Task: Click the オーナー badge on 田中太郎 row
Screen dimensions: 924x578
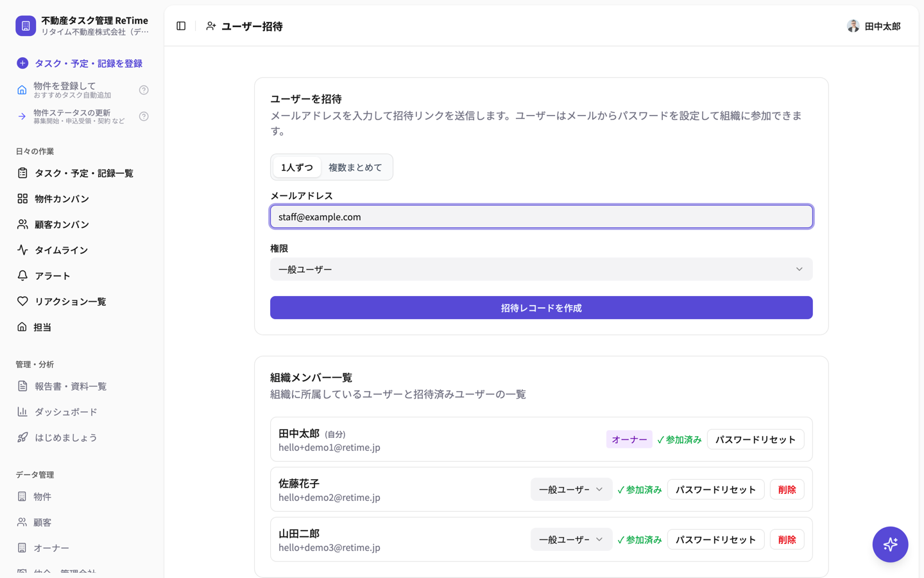Action: (629, 439)
